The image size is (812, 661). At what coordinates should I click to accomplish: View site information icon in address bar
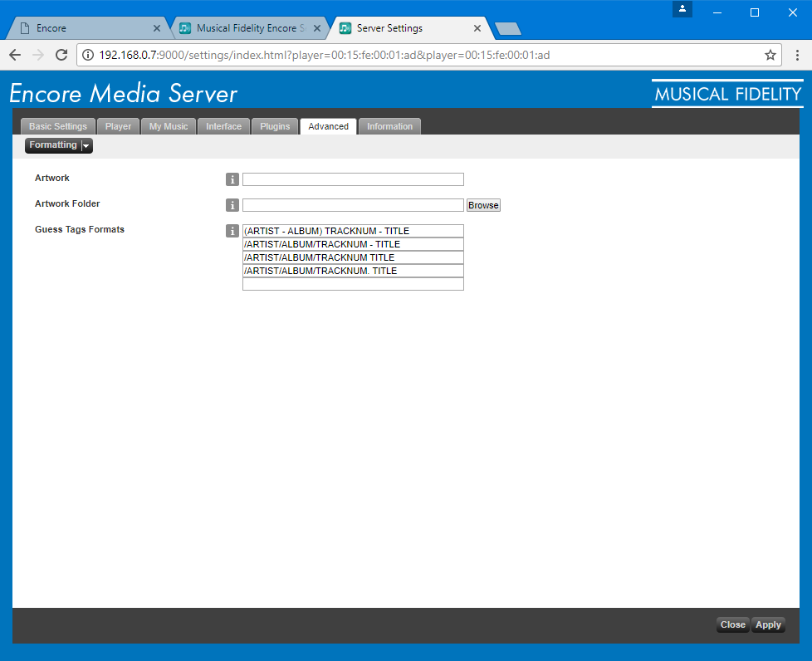point(88,55)
